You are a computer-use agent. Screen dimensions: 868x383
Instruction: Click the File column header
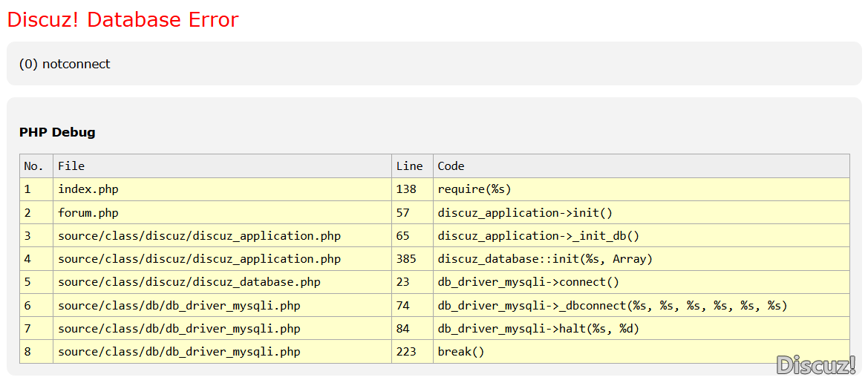tap(71, 166)
